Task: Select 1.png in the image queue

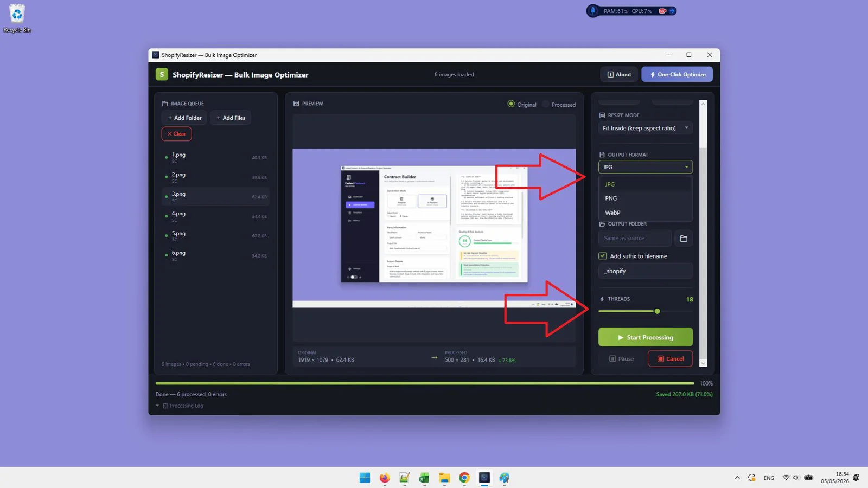Action: (x=215, y=158)
